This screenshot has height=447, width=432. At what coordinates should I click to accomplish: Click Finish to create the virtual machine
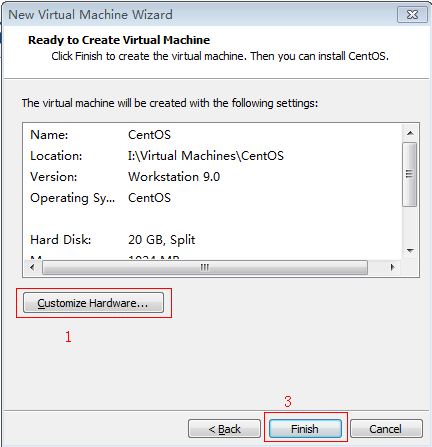[x=305, y=428]
